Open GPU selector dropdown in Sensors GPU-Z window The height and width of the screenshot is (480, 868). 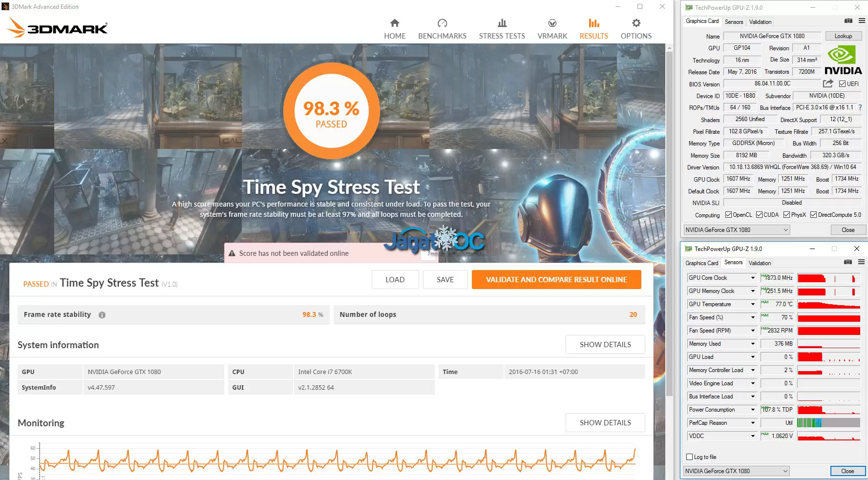[736, 471]
